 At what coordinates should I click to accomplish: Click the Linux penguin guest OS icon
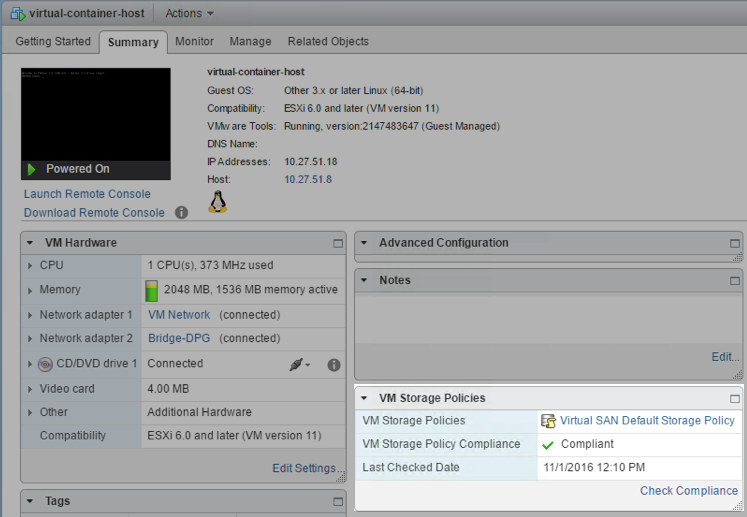coord(217,202)
